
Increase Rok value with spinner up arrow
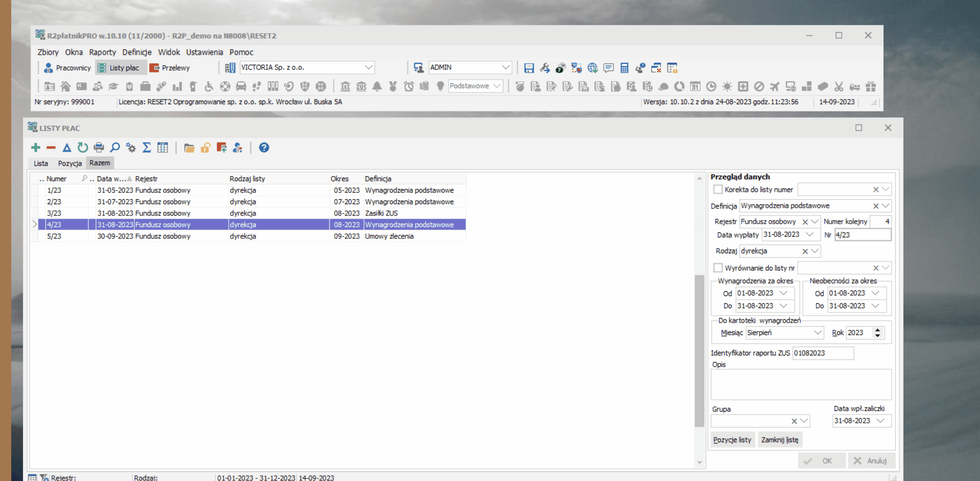tap(877, 330)
